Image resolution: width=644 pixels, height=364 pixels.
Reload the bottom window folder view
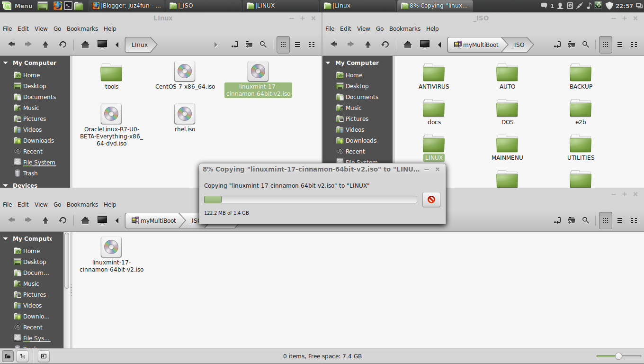(x=63, y=220)
